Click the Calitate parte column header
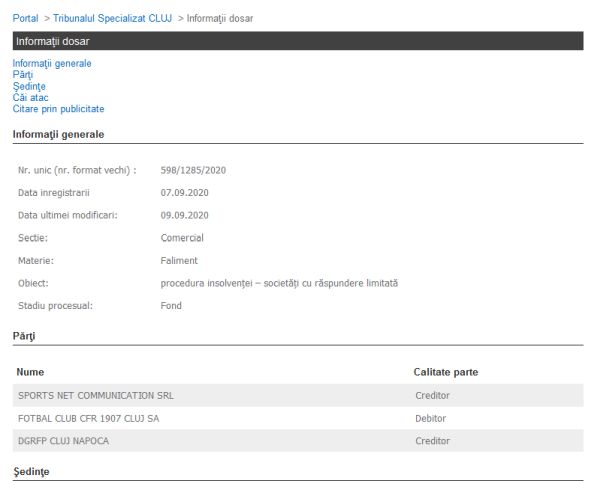Screen dimensions: 600x481 click(446, 372)
